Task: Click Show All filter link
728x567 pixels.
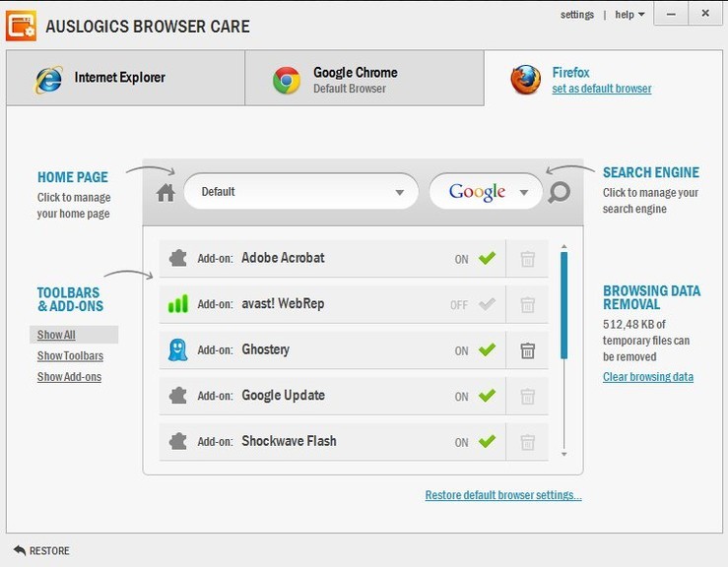Action: (56, 335)
